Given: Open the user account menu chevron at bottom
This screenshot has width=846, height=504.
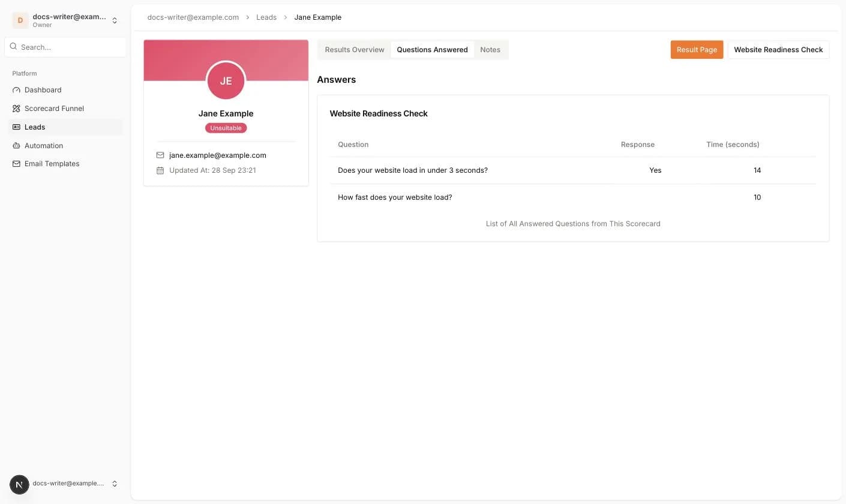Looking at the screenshot, I should click(115, 484).
